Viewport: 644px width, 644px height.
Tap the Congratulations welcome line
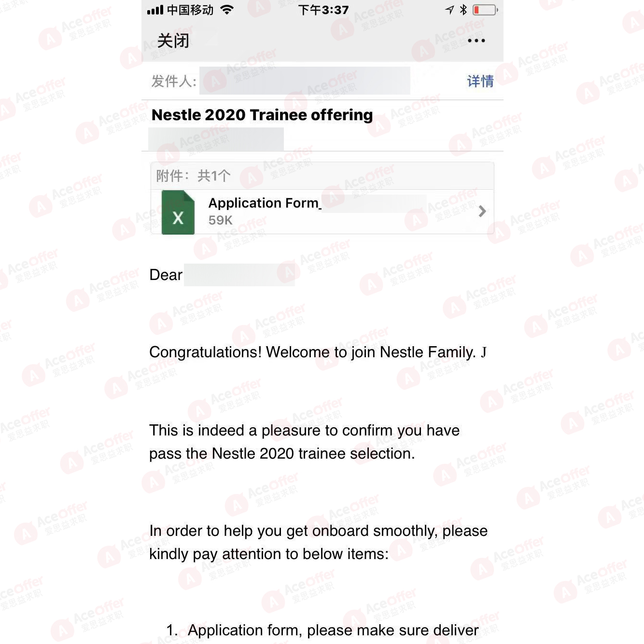[x=318, y=352]
